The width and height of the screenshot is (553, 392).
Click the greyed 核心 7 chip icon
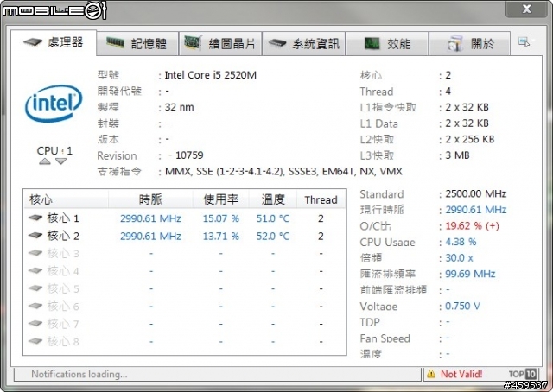[x=35, y=323]
